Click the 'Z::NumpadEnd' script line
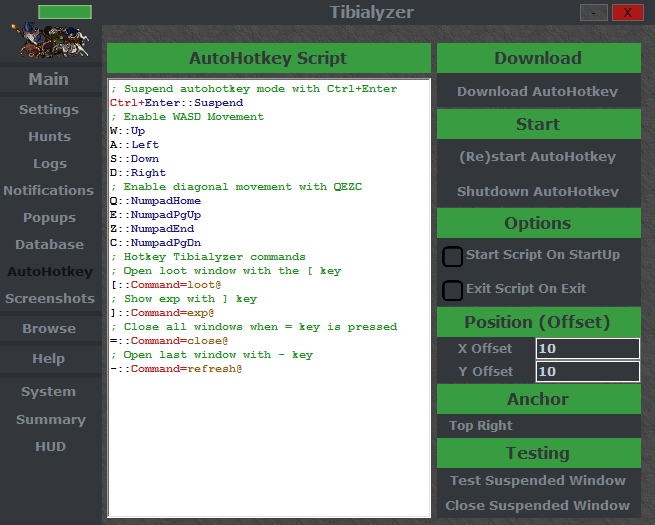 click(152, 228)
